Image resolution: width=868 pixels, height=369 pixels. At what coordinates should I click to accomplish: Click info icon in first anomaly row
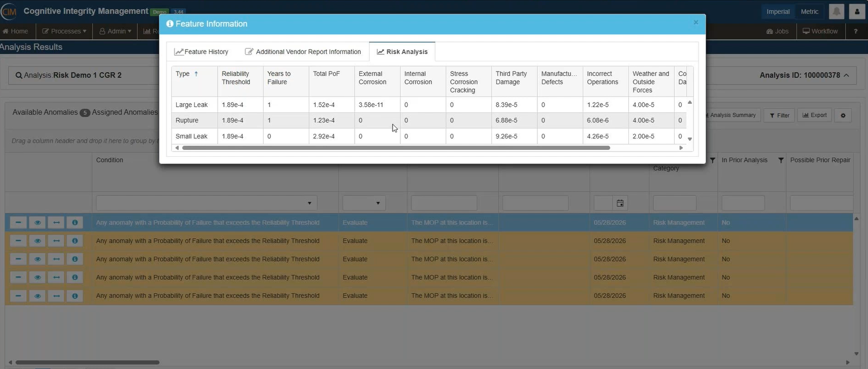point(75,222)
